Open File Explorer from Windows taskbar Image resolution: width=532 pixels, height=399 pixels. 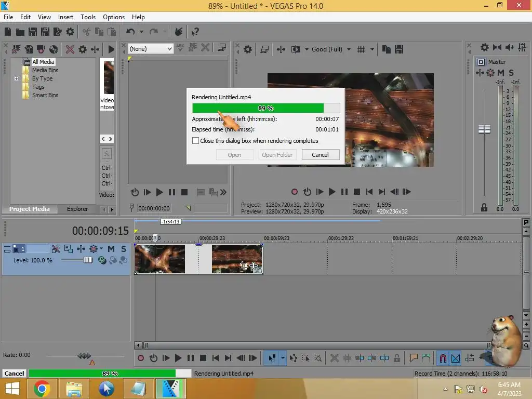(74, 389)
